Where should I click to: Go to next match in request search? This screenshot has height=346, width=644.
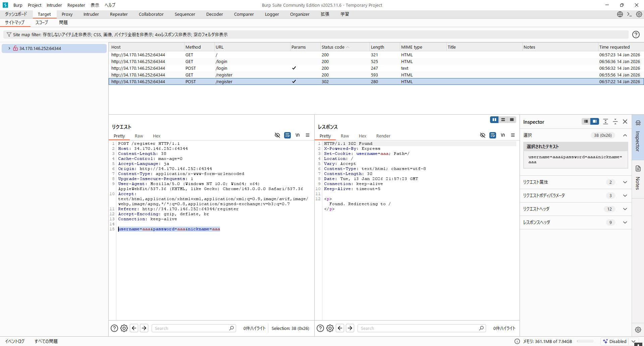(144, 328)
